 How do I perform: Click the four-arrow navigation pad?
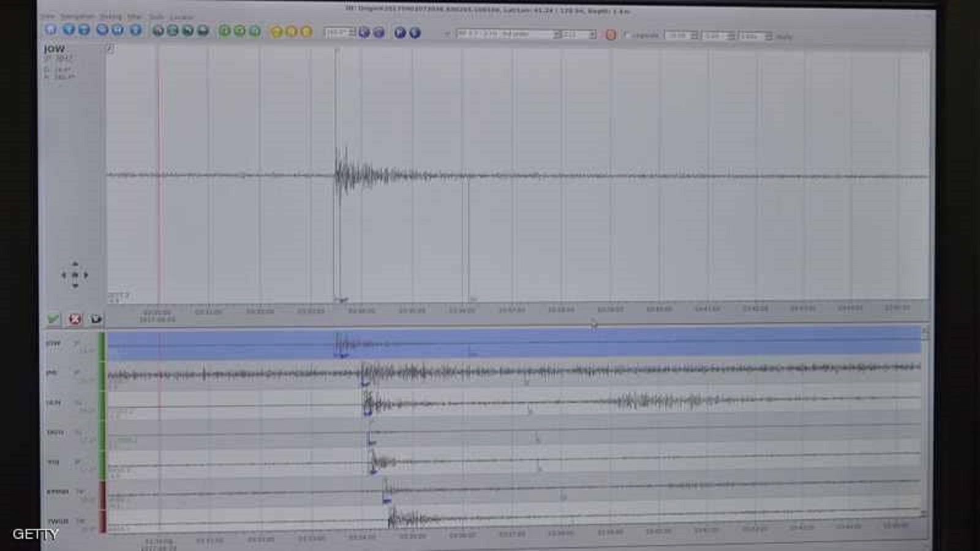pos(75,275)
